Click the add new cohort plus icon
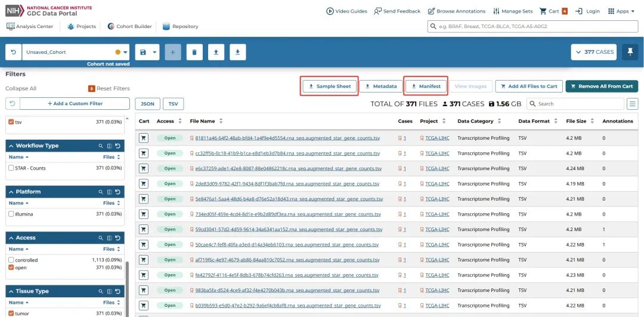644x317 pixels. coord(172,53)
